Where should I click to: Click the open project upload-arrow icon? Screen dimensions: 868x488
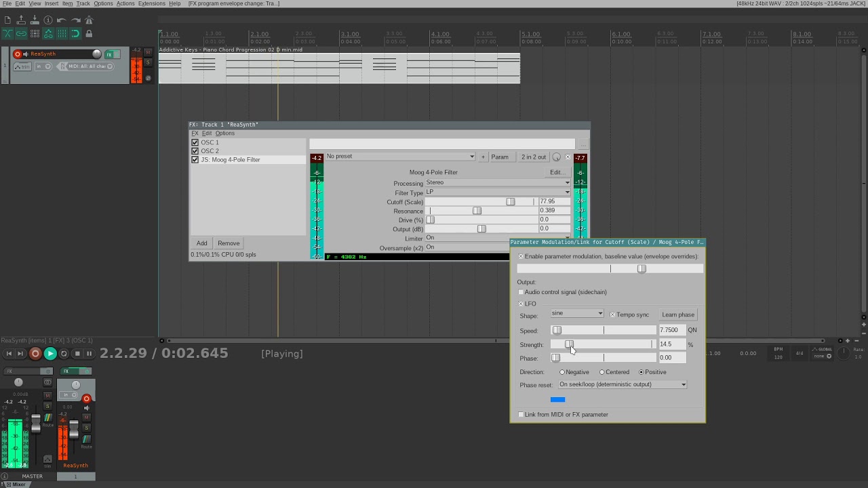click(21, 20)
